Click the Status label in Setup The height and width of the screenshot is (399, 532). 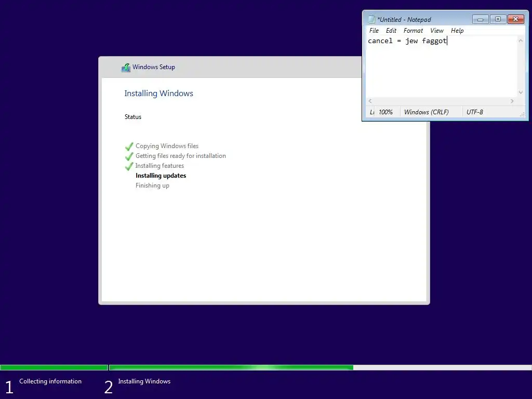pyautogui.click(x=132, y=117)
